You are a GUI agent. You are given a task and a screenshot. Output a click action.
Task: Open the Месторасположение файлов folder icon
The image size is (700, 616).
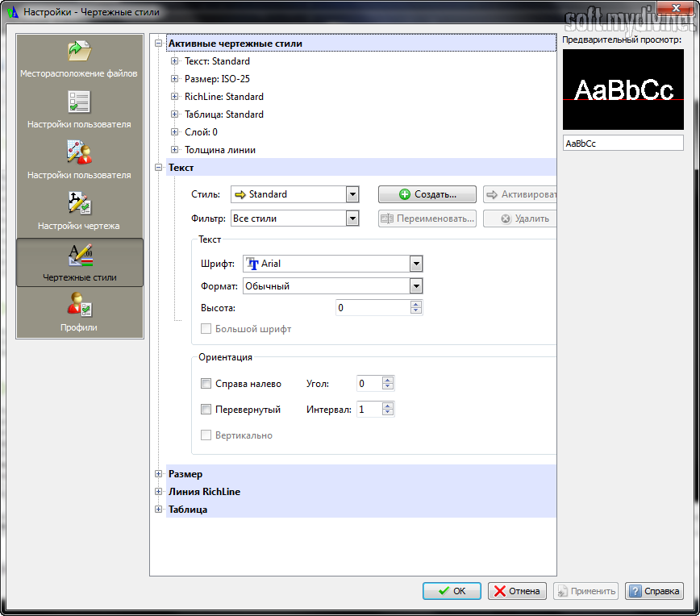(80, 51)
